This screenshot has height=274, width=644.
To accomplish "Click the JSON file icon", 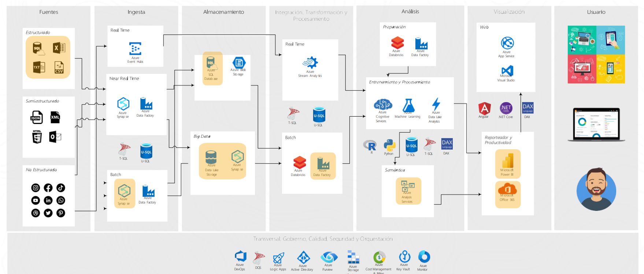I will (36, 117).
